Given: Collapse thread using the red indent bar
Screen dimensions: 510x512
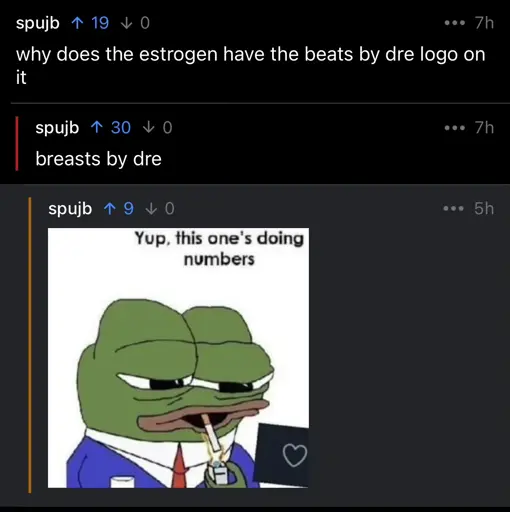Looking at the screenshot, I should coord(17,143).
